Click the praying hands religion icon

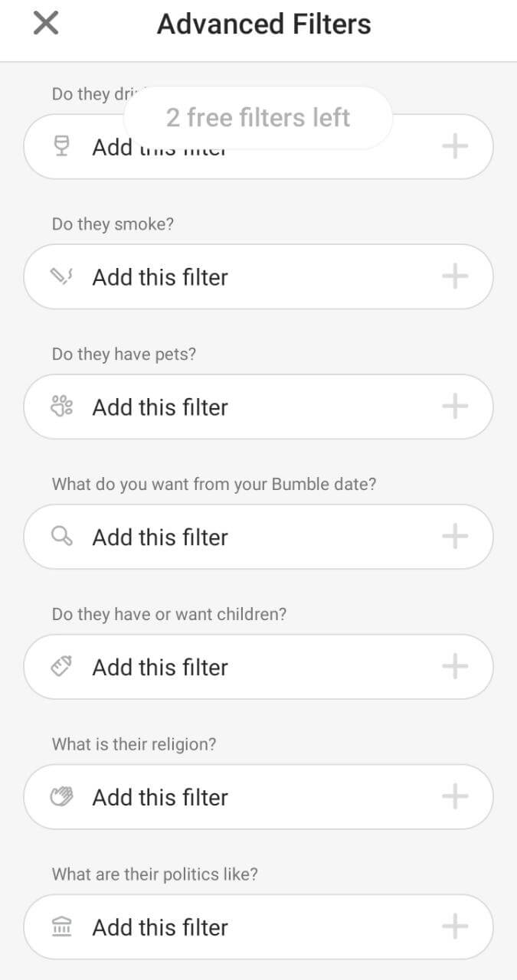61,797
